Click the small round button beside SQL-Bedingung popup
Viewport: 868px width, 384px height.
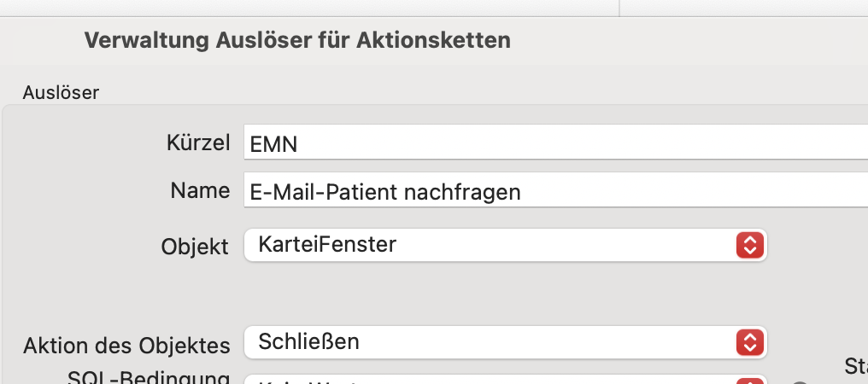coord(800,381)
